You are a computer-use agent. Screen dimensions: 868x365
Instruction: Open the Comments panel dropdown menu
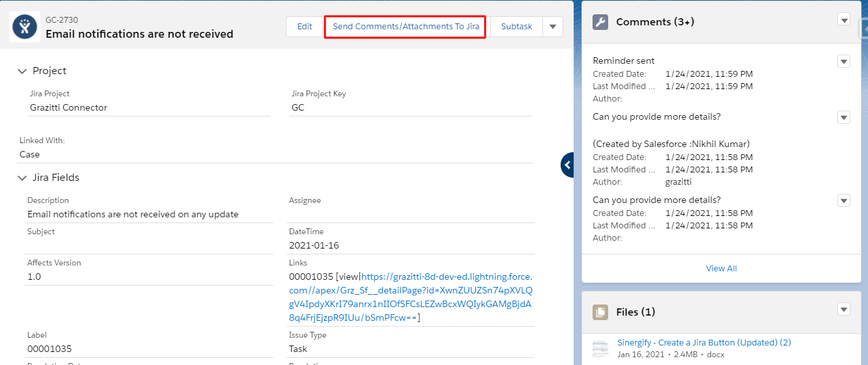tap(844, 20)
